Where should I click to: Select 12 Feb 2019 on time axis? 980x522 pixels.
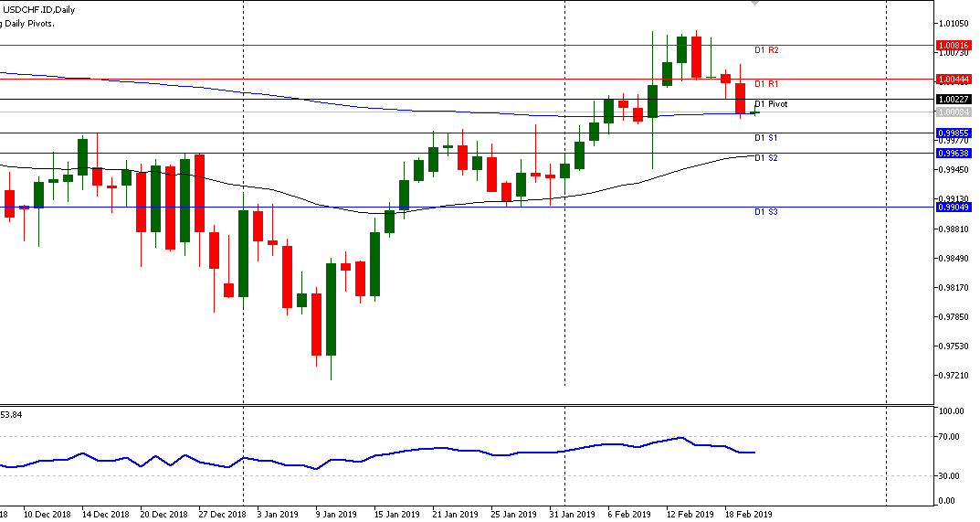click(688, 513)
